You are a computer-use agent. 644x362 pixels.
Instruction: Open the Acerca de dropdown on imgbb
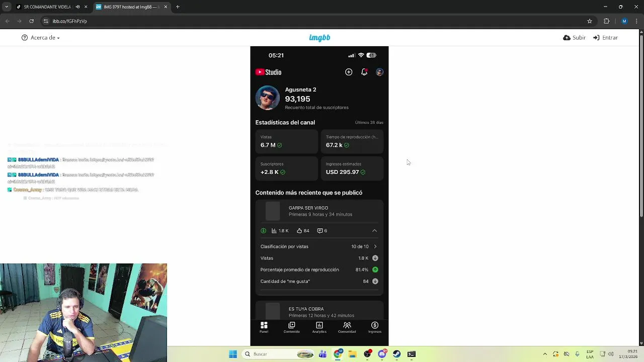(x=41, y=38)
